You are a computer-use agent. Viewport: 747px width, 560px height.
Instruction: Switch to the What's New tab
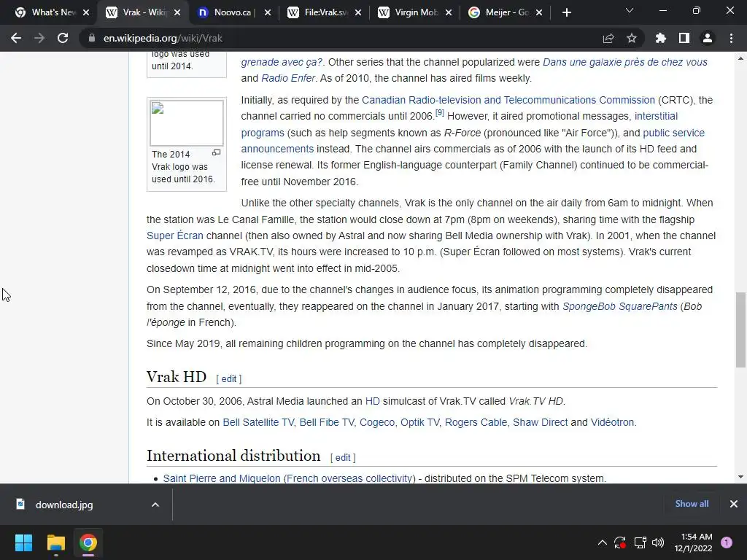(47, 13)
